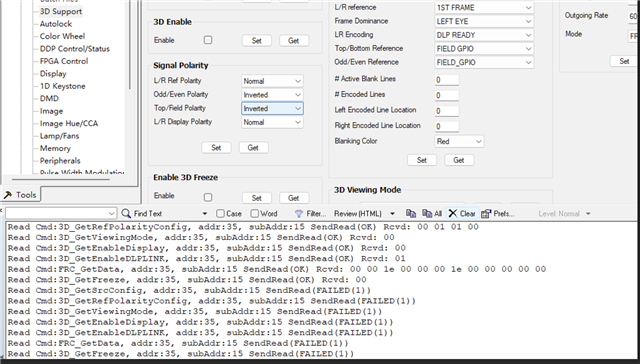Select Lamp/Fans in the tree
Image resolution: width=640 pixels, height=364 pixels.
(x=59, y=136)
